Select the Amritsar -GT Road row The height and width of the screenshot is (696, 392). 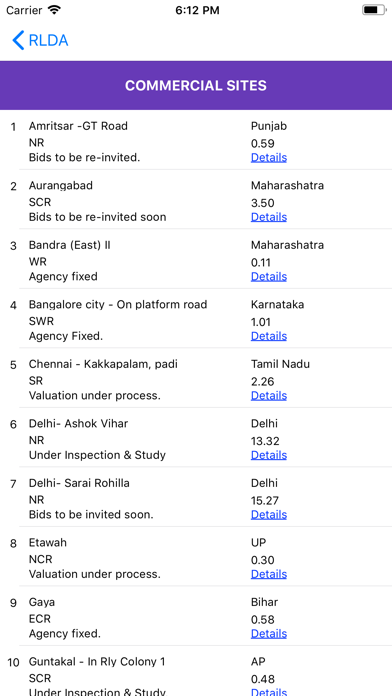coord(196,140)
